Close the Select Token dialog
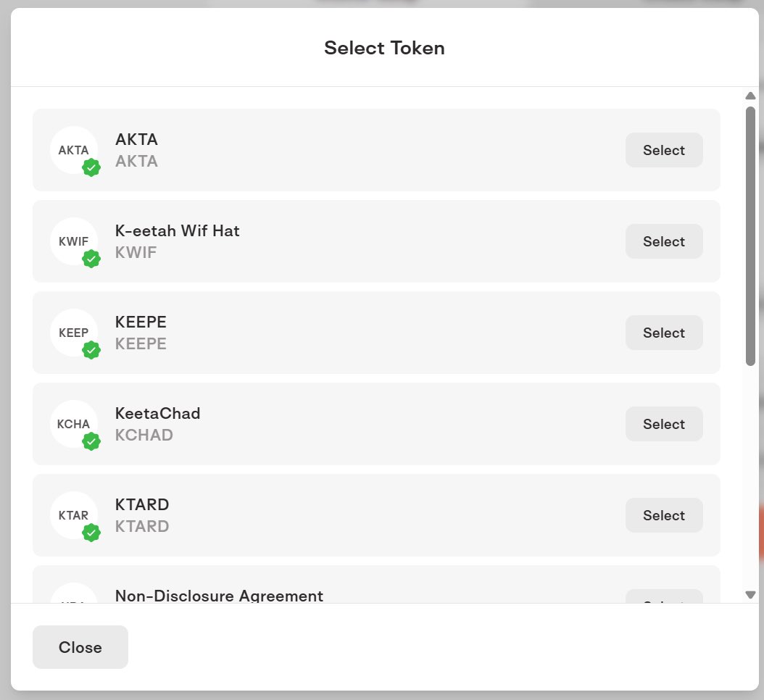Viewport: 764px width, 700px height. [80, 647]
